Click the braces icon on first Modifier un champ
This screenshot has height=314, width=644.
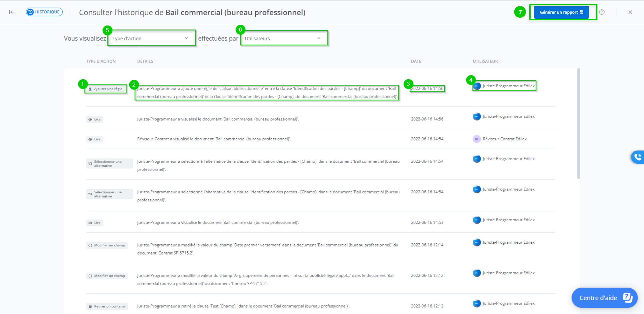pos(90,245)
